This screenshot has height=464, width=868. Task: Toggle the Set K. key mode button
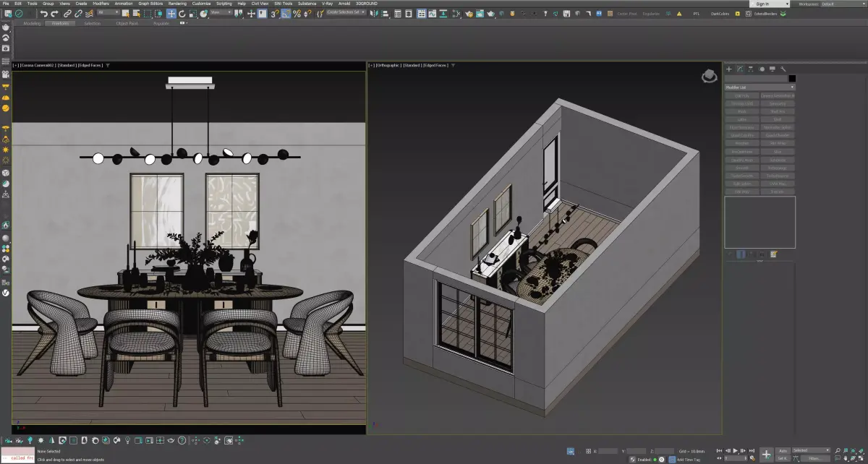(783, 458)
